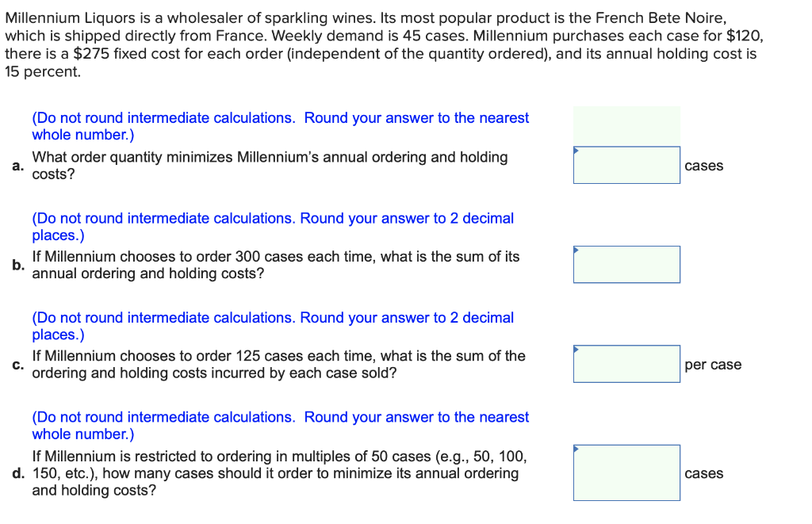Click the per case label beside part c answer
The image size is (812, 524).
pos(712,365)
